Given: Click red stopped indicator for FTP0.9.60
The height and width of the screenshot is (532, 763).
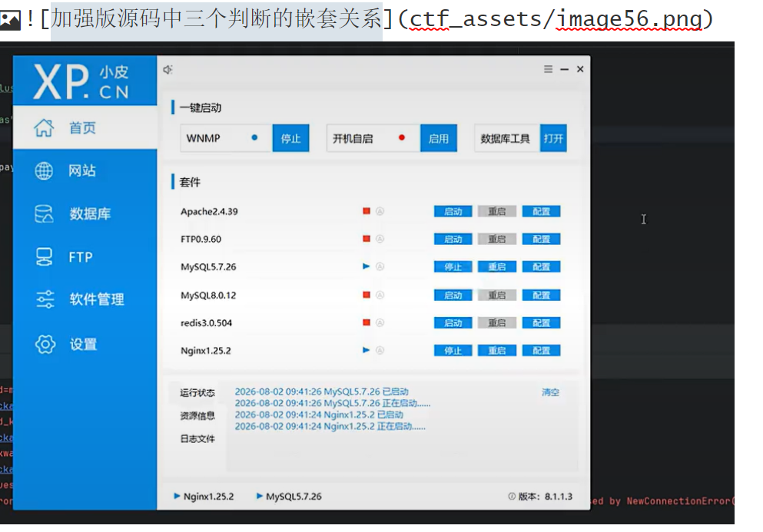Looking at the screenshot, I should (x=367, y=239).
